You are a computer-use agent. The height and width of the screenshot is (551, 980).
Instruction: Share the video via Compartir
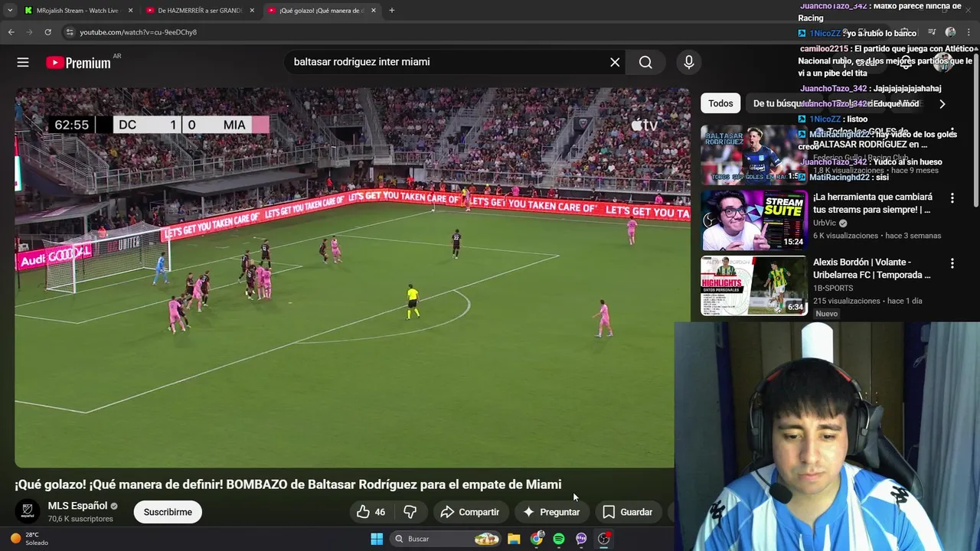(469, 512)
